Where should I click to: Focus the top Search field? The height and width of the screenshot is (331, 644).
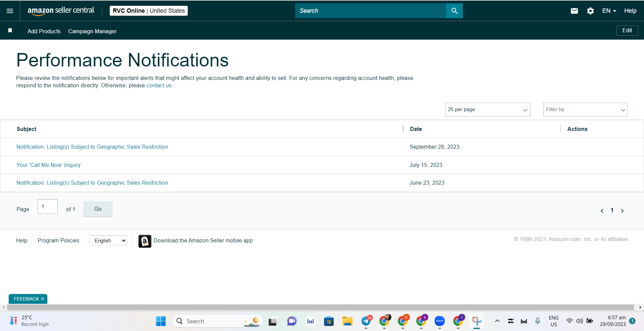tap(371, 11)
